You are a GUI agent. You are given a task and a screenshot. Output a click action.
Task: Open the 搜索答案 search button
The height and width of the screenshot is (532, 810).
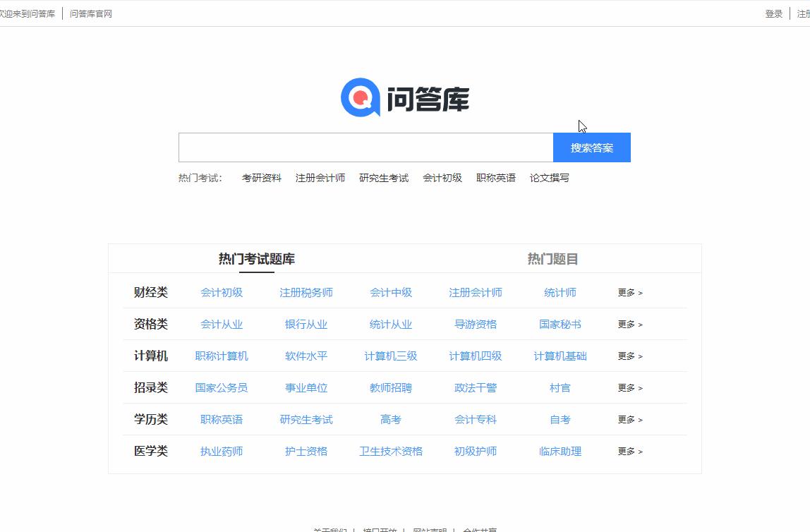pyautogui.click(x=591, y=147)
